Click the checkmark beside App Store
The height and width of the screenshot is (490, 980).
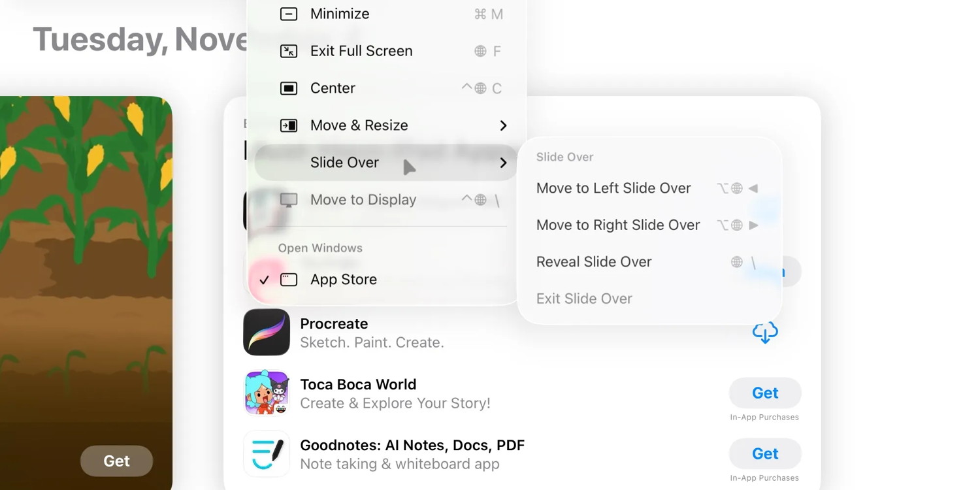tap(264, 279)
